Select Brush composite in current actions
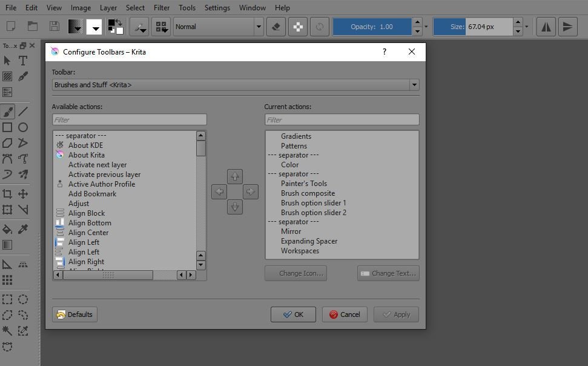The height and width of the screenshot is (366, 588). tap(308, 193)
